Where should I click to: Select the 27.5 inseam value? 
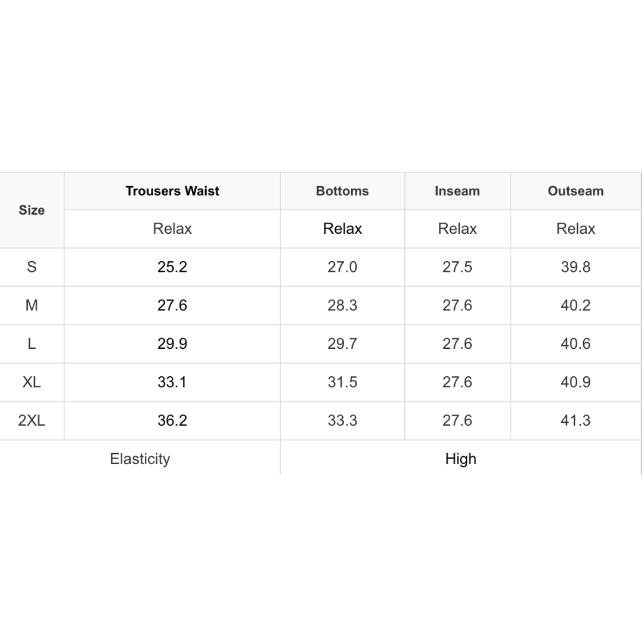tap(457, 267)
